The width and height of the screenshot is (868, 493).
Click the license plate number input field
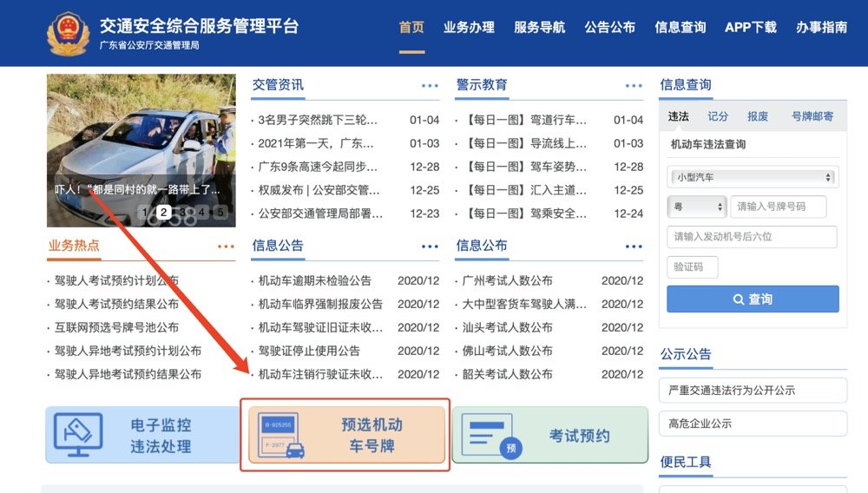[x=778, y=207]
